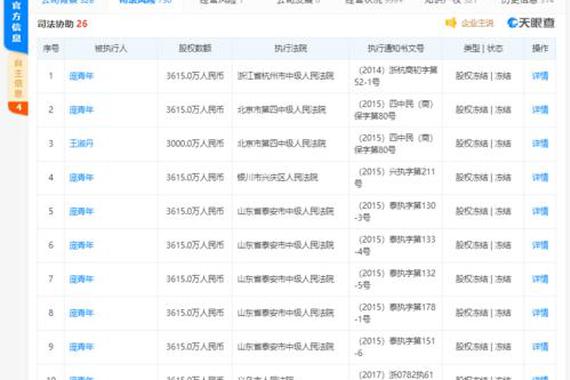570x380 pixels.
Task: Click the 执行通知书文号 column header
Action: coord(396,48)
